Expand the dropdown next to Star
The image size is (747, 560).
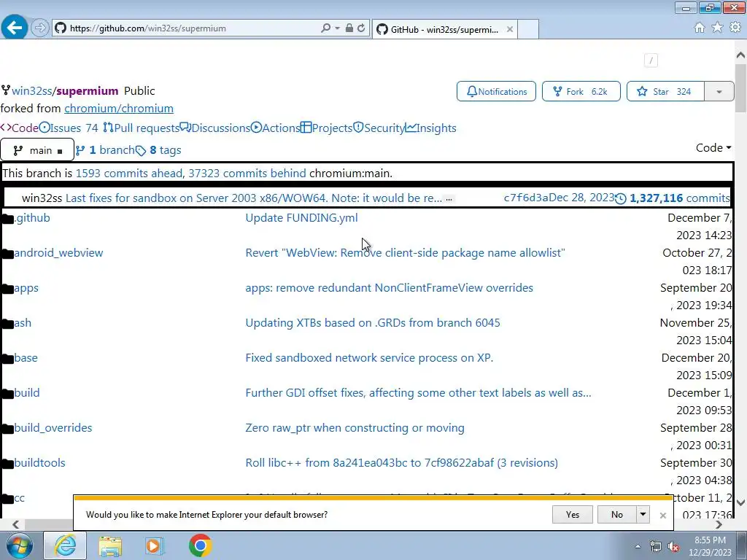point(719,91)
